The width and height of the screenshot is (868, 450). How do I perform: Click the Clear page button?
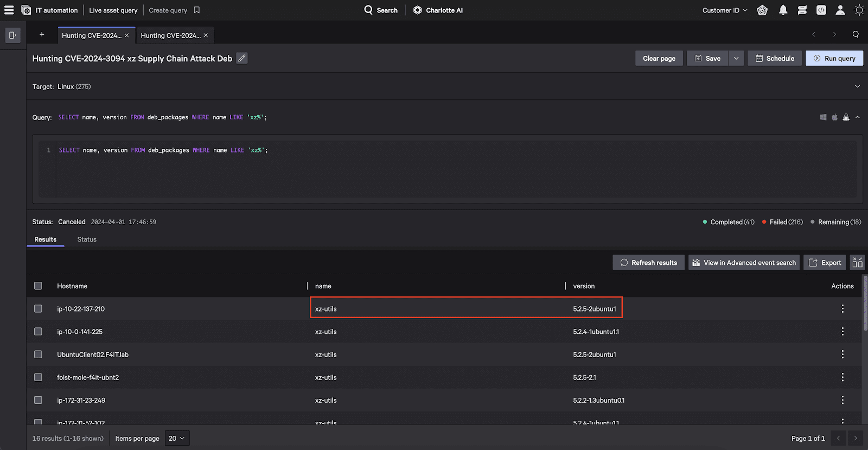point(659,58)
